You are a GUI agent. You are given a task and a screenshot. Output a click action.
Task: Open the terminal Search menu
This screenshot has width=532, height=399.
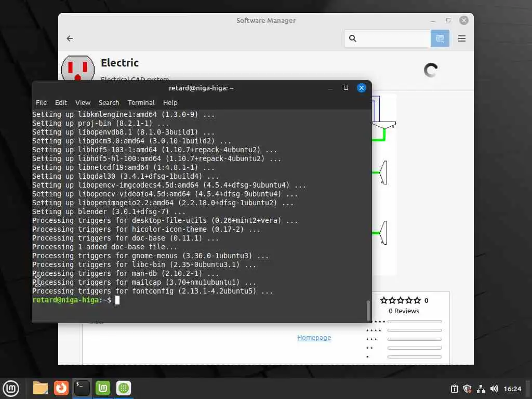pos(109,102)
